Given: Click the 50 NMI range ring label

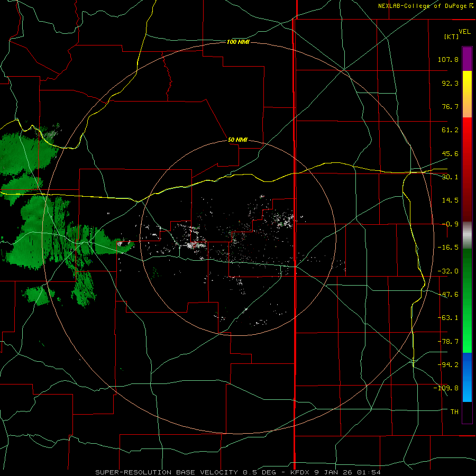Looking at the screenshot, I should pos(237,140).
